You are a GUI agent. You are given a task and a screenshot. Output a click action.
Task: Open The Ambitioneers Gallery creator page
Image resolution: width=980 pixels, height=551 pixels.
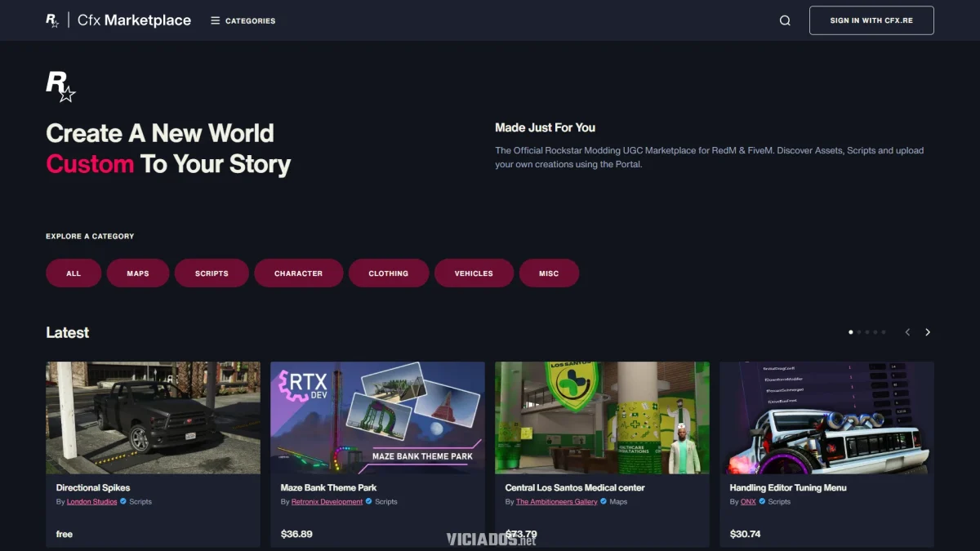point(555,502)
